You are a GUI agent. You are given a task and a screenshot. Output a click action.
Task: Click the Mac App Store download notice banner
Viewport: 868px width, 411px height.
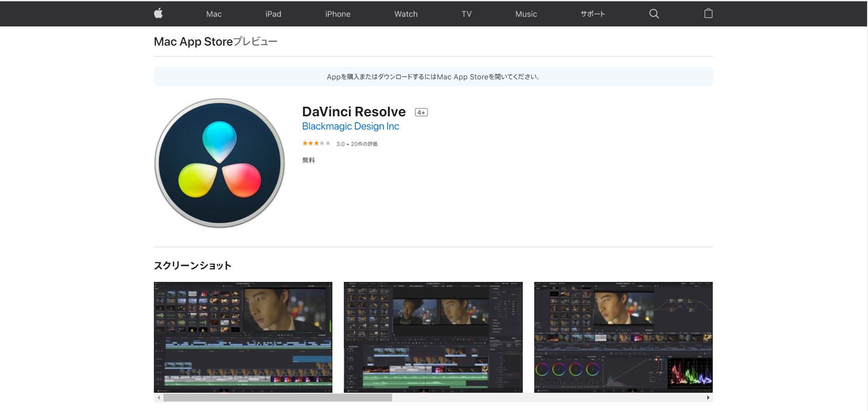(433, 77)
